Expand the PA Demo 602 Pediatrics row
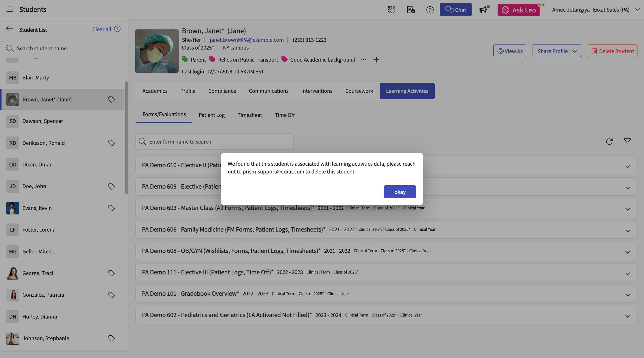644x358 pixels. pos(627,317)
